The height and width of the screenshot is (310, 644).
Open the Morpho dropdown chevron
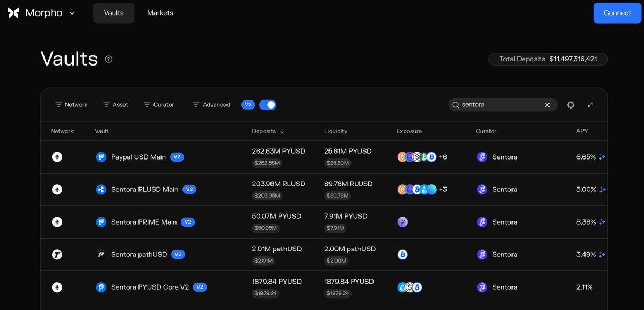tap(72, 13)
